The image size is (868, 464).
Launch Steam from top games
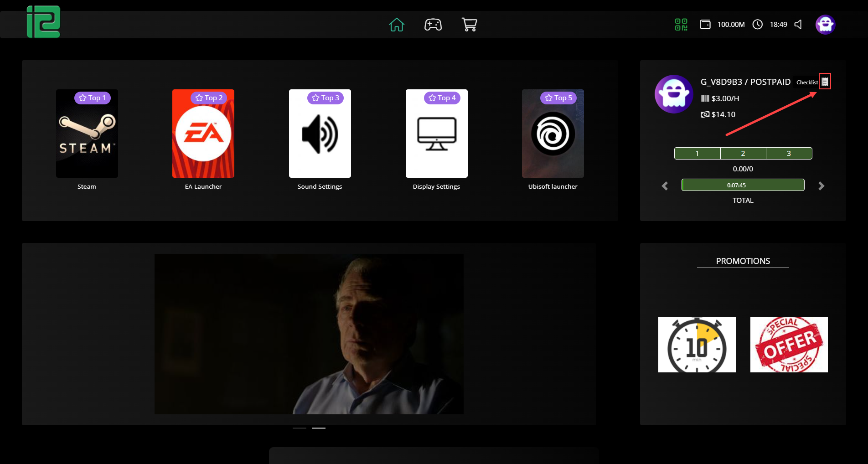coord(87,134)
